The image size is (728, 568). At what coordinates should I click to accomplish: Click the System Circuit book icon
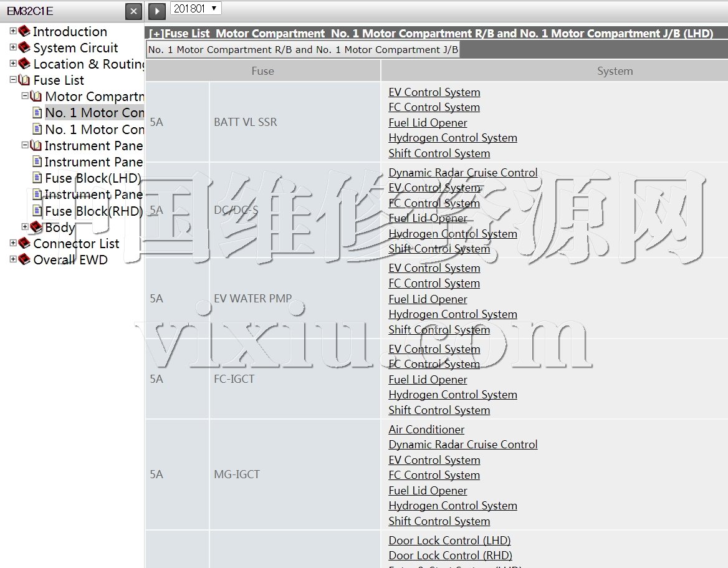[24, 47]
